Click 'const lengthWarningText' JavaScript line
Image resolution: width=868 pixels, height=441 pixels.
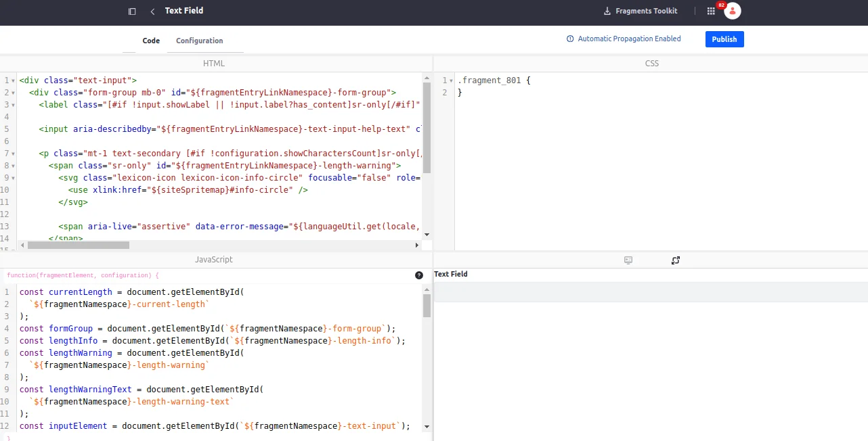(141, 390)
